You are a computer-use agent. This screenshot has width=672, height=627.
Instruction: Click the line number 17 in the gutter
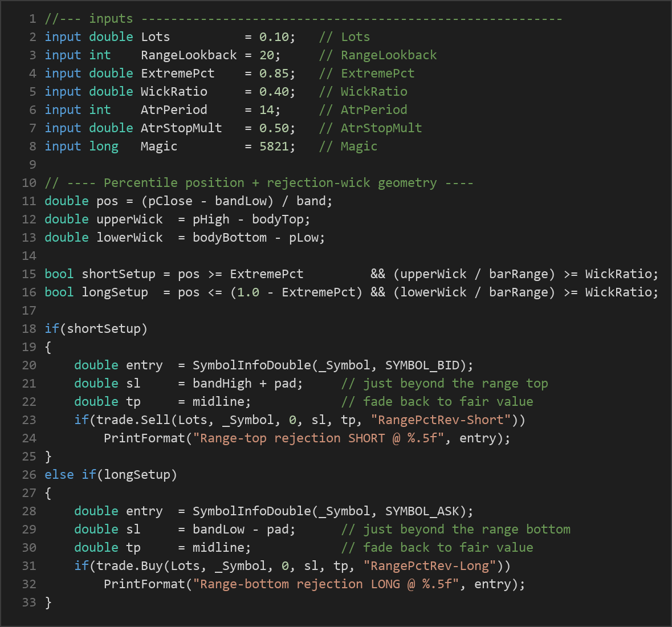(29, 311)
